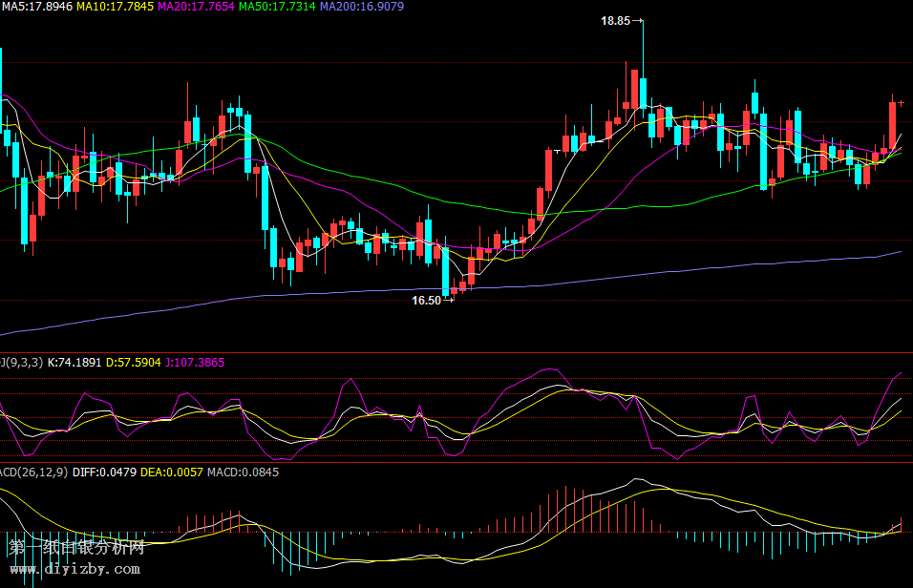Click the magenta MA20:17.7654 label
Image resolution: width=913 pixels, height=588 pixels.
pos(196,7)
